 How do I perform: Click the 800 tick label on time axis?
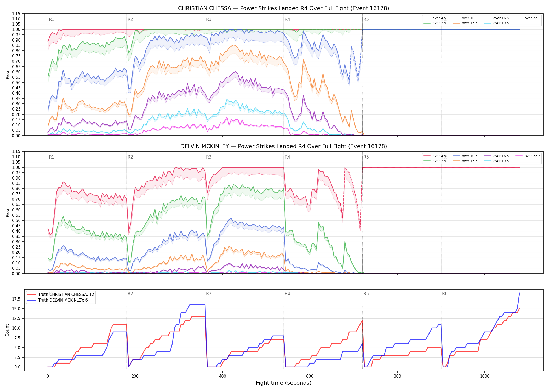click(397, 376)
